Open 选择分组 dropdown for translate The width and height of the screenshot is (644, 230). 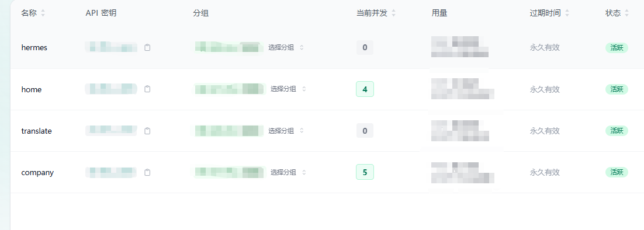pyautogui.click(x=286, y=131)
